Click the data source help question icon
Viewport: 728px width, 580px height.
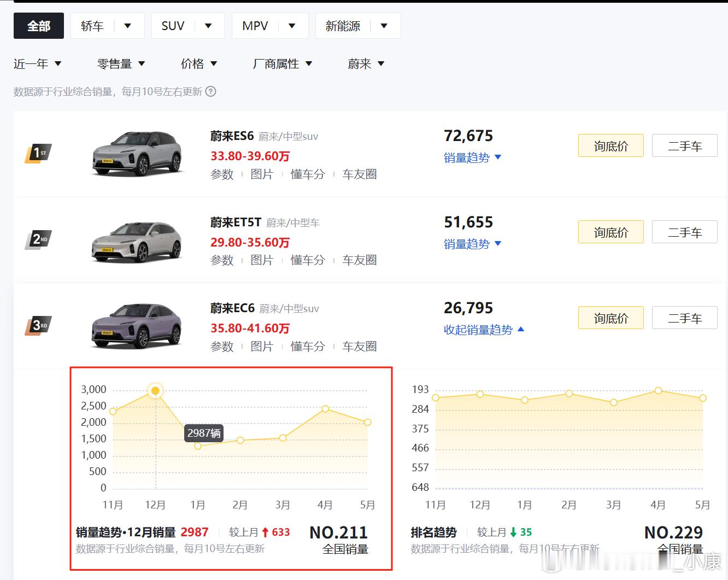[x=210, y=91]
